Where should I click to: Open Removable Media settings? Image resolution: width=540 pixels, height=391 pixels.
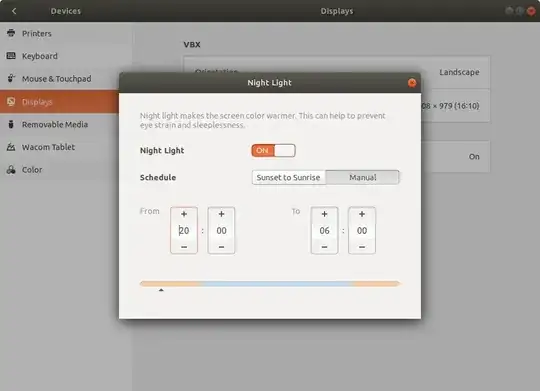click(59, 124)
